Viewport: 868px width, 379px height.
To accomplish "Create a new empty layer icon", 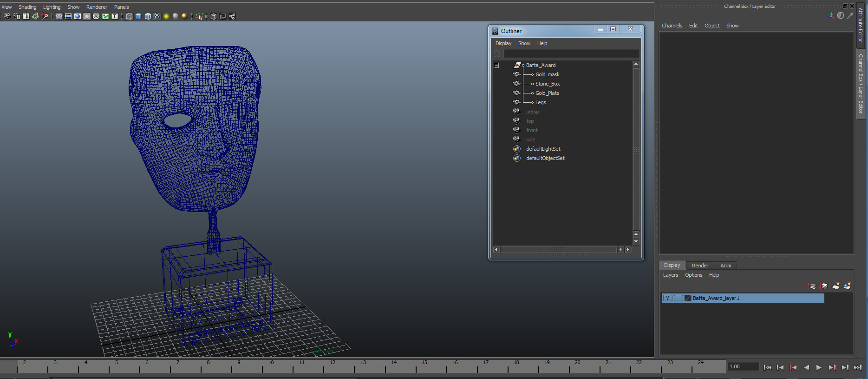I will click(x=835, y=286).
